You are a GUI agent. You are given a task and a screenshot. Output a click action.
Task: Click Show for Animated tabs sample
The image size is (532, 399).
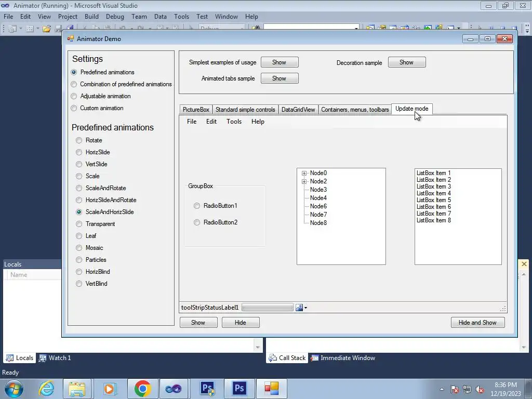[x=280, y=78]
